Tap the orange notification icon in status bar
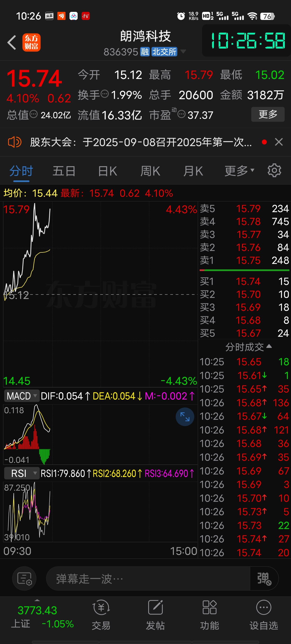The image size is (291, 644). click(x=61, y=16)
